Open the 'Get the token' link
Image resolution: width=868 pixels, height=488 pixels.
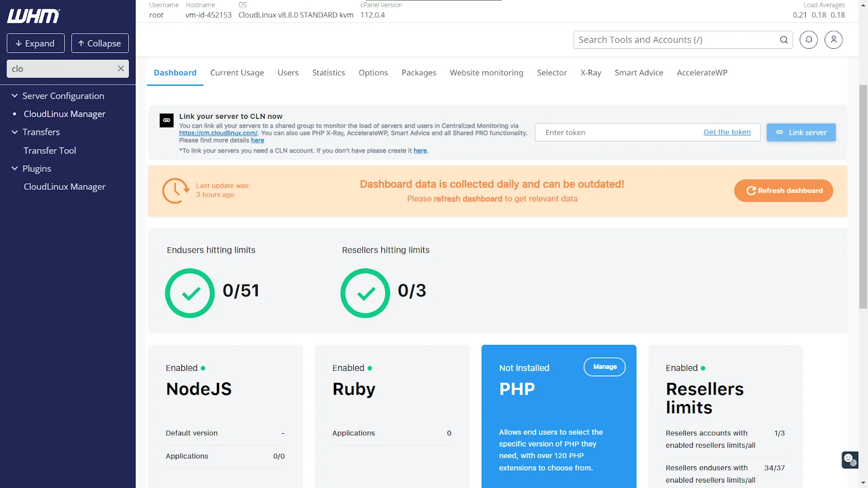pyautogui.click(x=727, y=132)
